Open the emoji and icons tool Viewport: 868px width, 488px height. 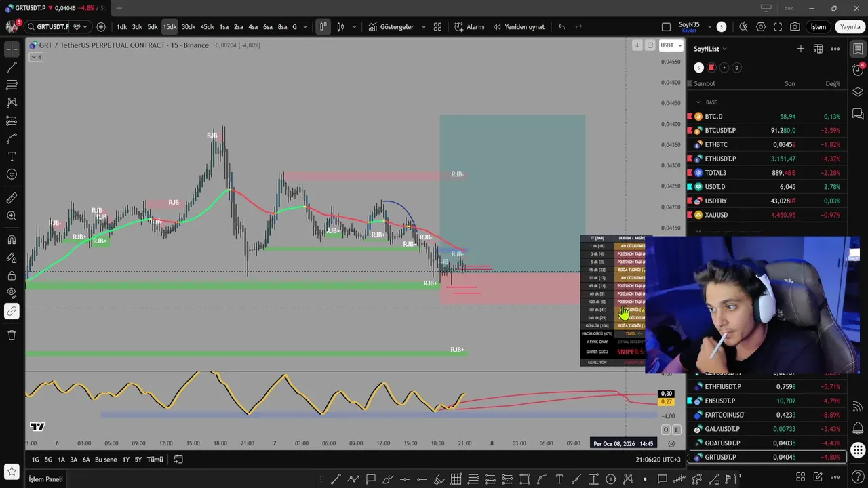[x=12, y=174]
